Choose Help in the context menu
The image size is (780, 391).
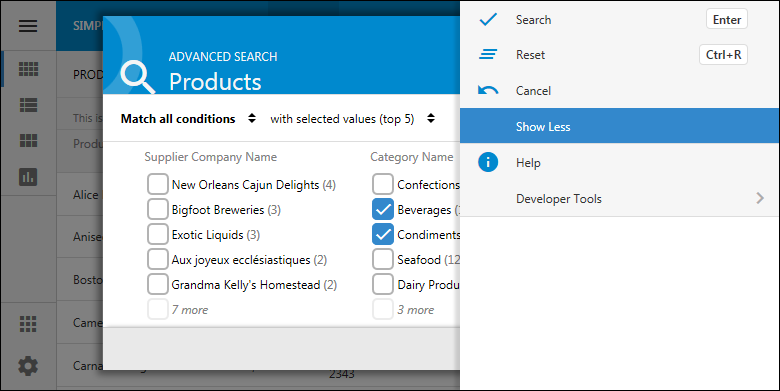click(x=619, y=162)
